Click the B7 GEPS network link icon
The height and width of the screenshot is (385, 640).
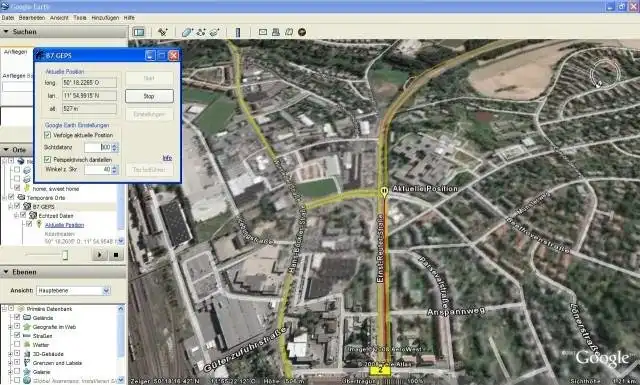27,207
